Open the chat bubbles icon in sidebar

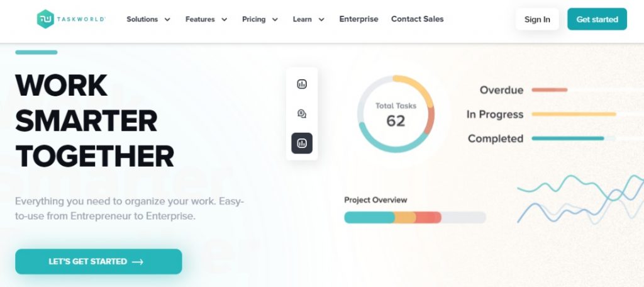[302, 114]
